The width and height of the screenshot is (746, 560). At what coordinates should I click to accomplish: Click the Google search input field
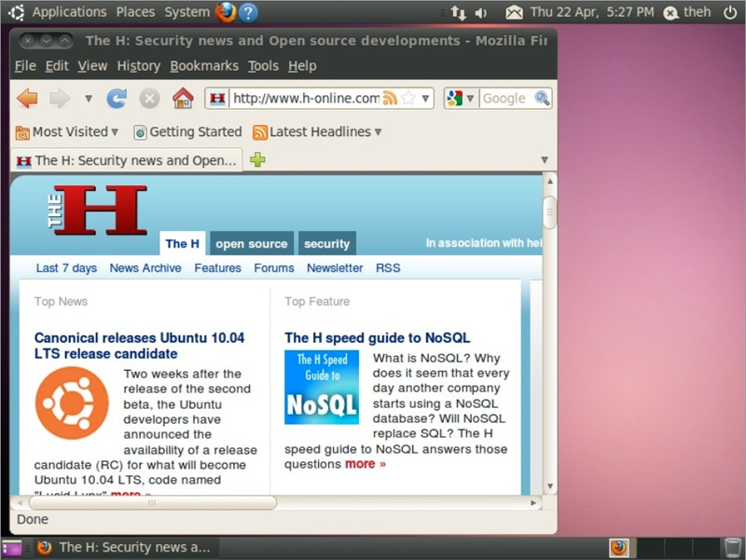505,99
